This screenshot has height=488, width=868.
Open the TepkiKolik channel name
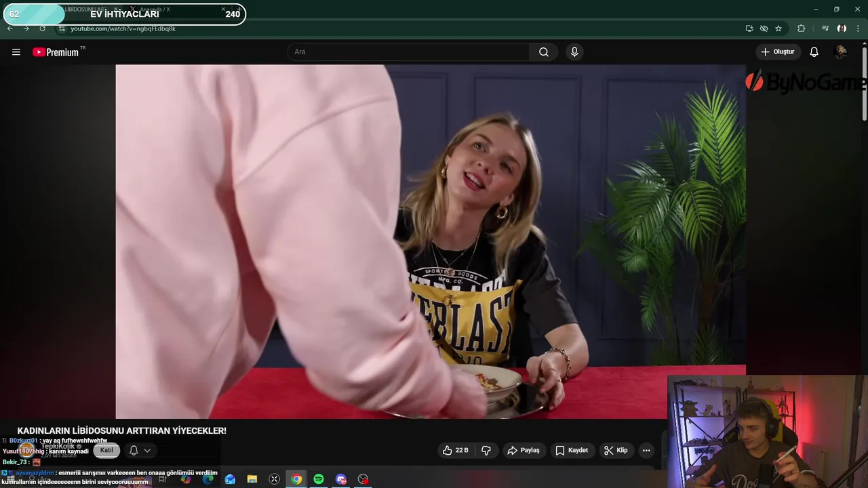pyautogui.click(x=58, y=446)
